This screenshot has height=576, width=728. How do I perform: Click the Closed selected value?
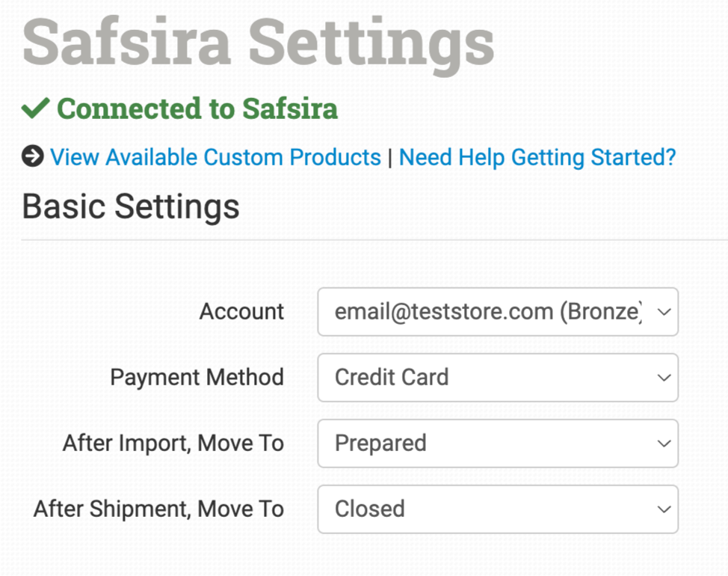370,509
